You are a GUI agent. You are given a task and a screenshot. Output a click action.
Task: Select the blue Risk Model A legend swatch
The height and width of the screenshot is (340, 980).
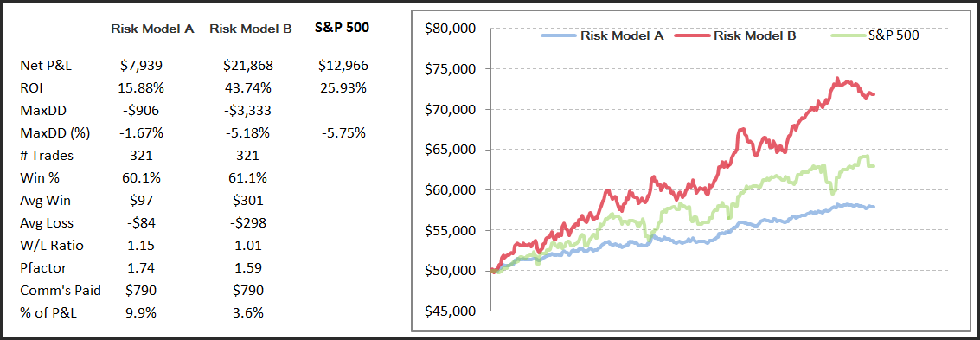tap(558, 35)
